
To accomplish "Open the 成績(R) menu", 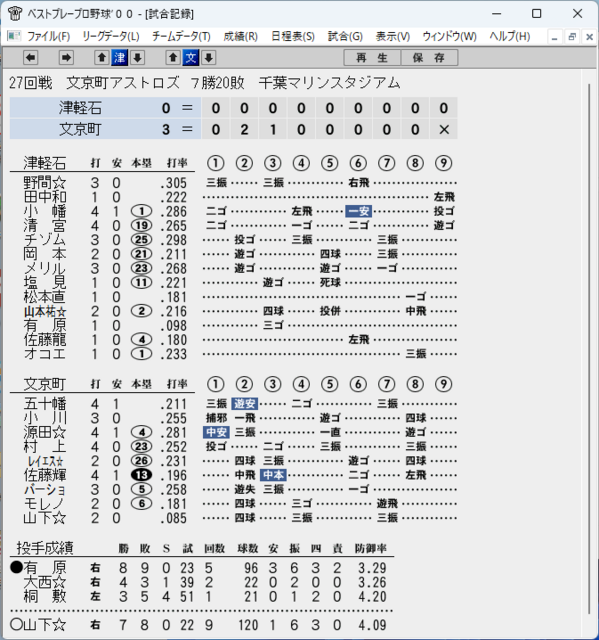I will point(240,36).
